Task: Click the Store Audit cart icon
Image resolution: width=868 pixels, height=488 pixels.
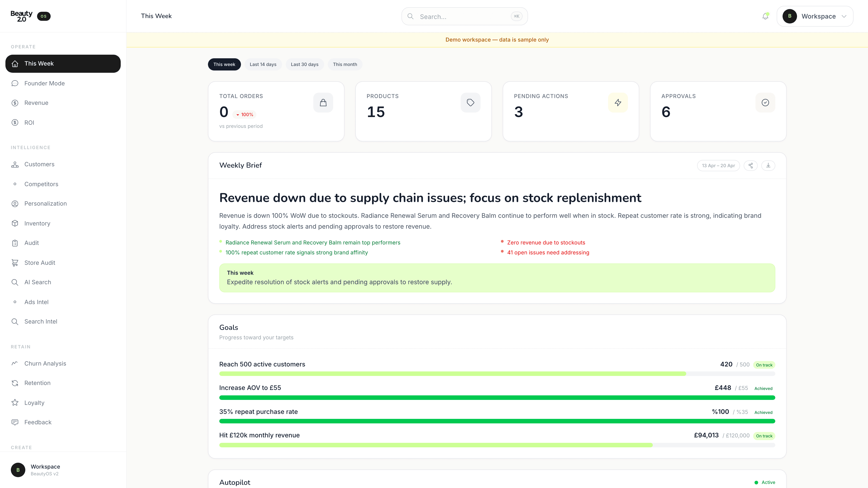Action: (15, 263)
